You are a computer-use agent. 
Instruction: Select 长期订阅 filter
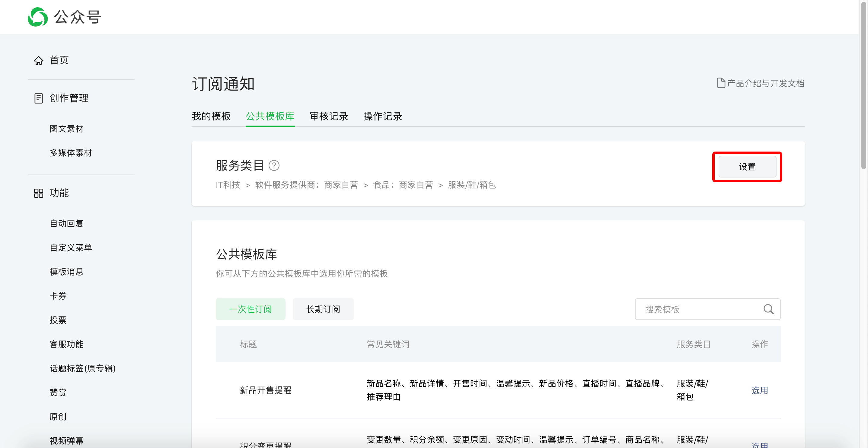click(323, 309)
